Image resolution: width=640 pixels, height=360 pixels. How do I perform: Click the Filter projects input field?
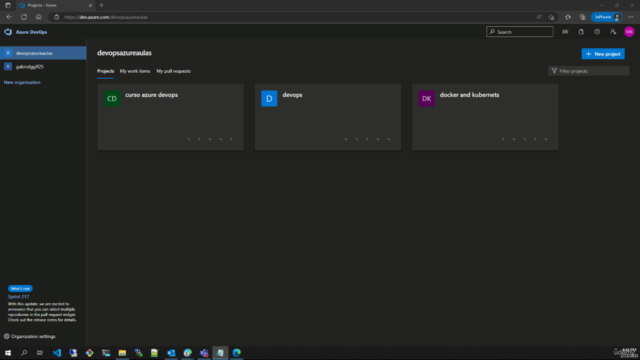[x=588, y=71]
